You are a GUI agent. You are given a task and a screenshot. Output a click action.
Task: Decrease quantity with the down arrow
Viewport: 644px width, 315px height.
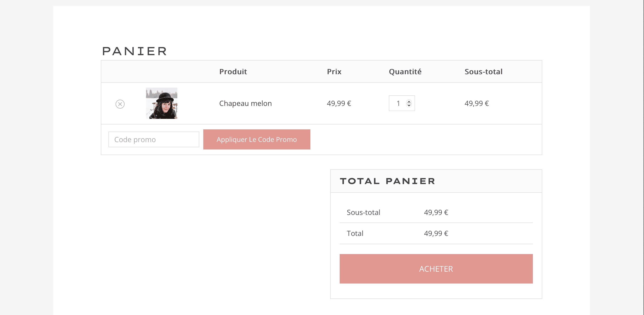click(409, 105)
